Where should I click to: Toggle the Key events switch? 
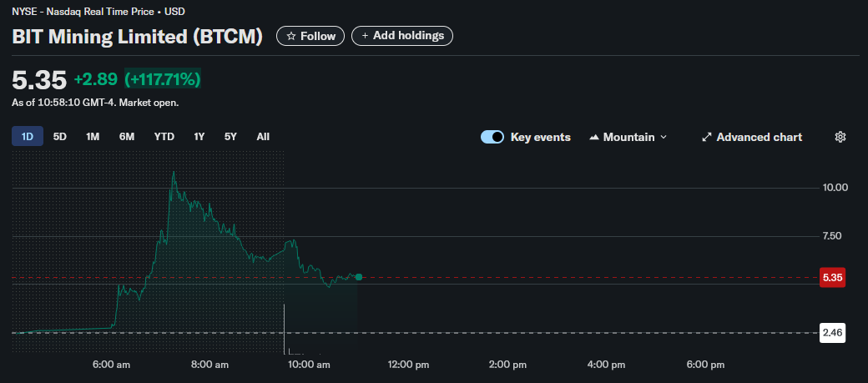pyautogui.click(x=492, y=137)
